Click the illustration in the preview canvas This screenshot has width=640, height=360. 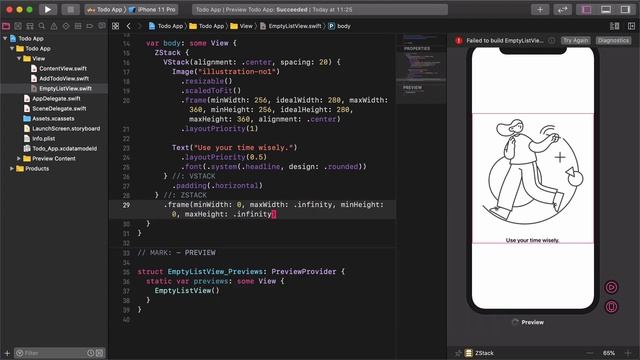click(x=533, y=172)
